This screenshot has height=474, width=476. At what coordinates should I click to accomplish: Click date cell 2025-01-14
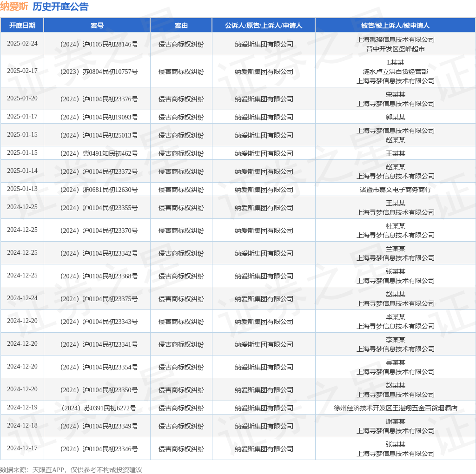point(22,171)
